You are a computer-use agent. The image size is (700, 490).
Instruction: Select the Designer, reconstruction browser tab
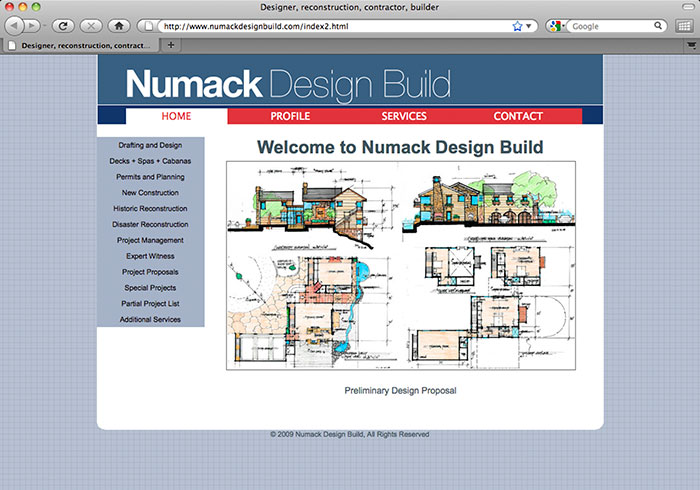tap(80, 45)
